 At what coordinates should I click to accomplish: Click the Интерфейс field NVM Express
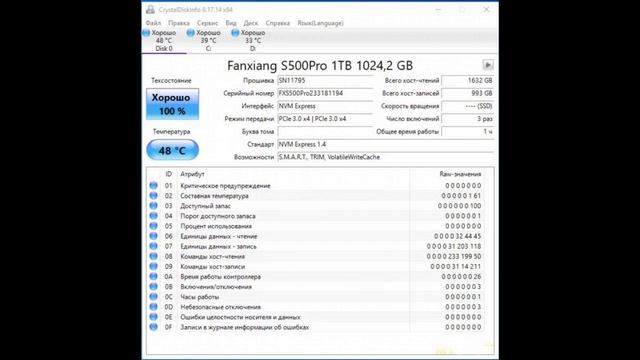[325, 106]
